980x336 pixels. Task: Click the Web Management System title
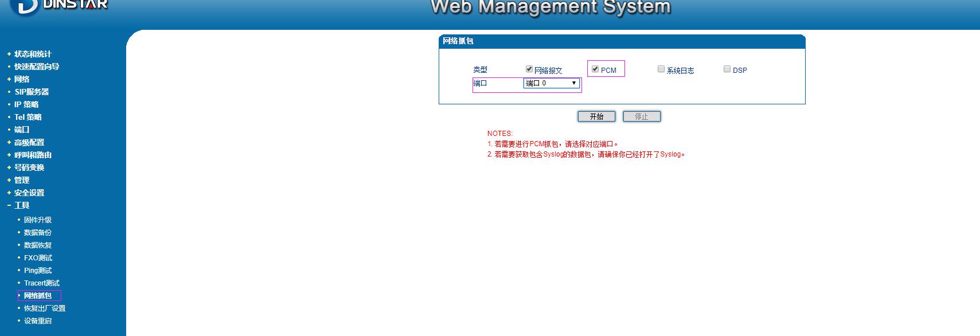click(550, 7)
